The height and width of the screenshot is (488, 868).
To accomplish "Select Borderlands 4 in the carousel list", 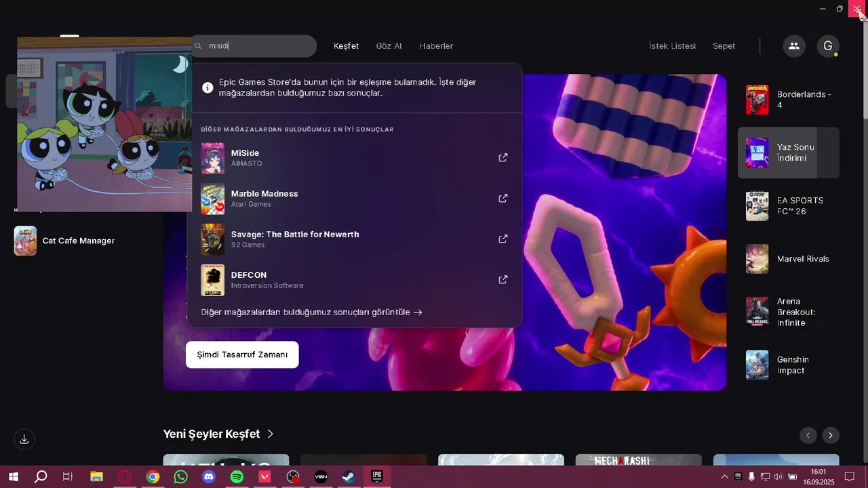I will tap(789, 100).
